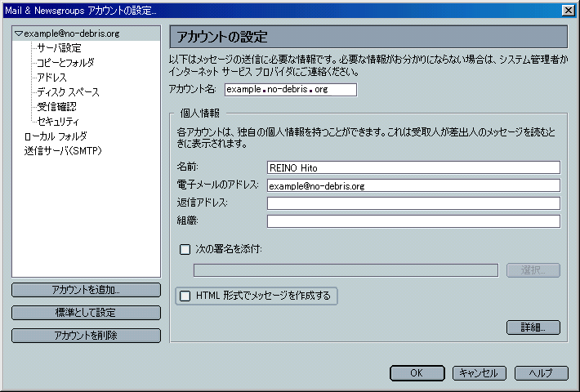Click the アカウントを追加... button

tap(87, 290)
